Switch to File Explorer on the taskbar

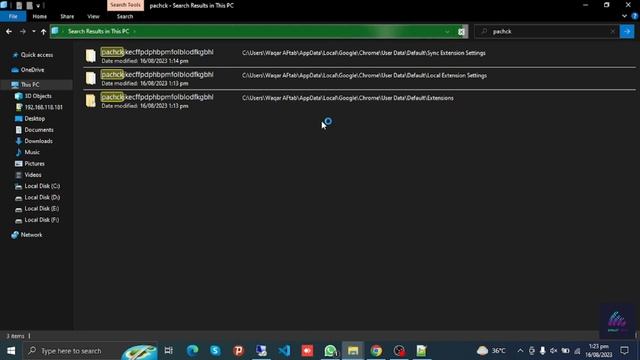[353, 351]
